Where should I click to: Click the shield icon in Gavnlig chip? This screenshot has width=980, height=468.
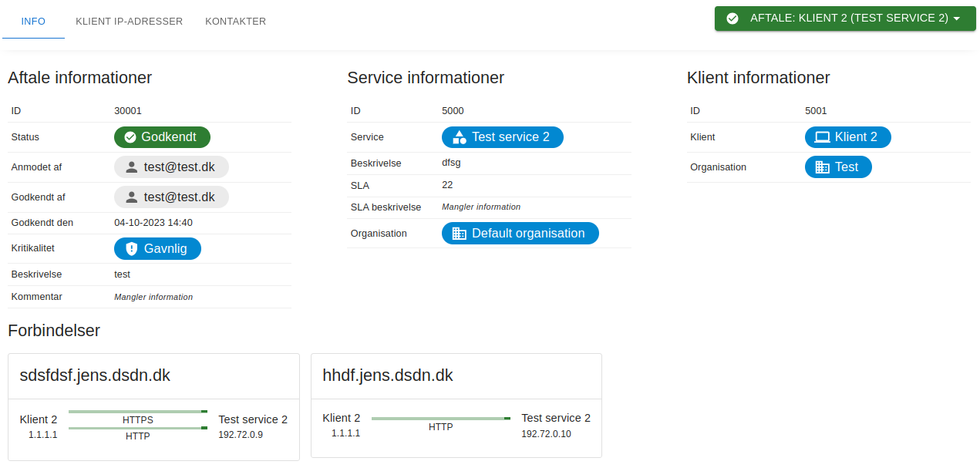point(131,249)
